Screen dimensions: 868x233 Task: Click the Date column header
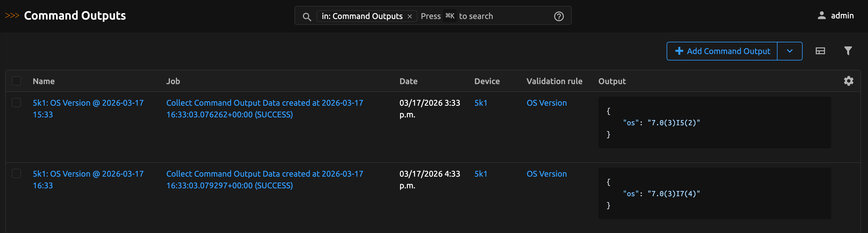click(408, 81)
